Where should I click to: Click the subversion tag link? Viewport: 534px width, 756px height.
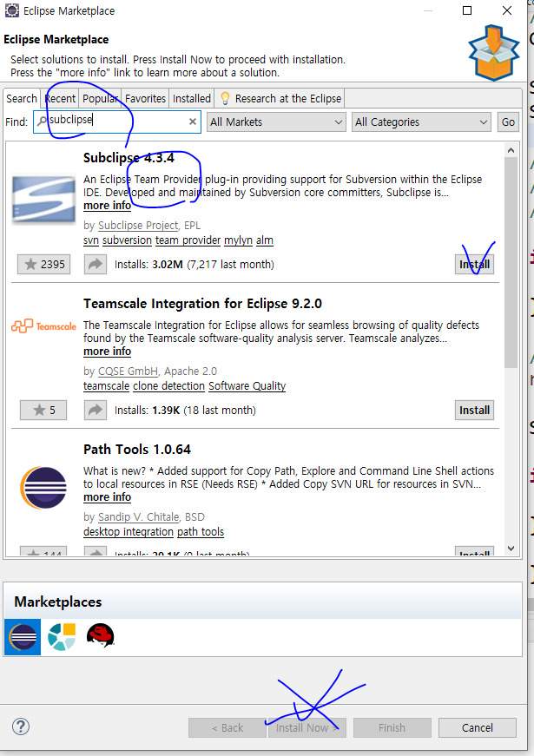point(127,240)
